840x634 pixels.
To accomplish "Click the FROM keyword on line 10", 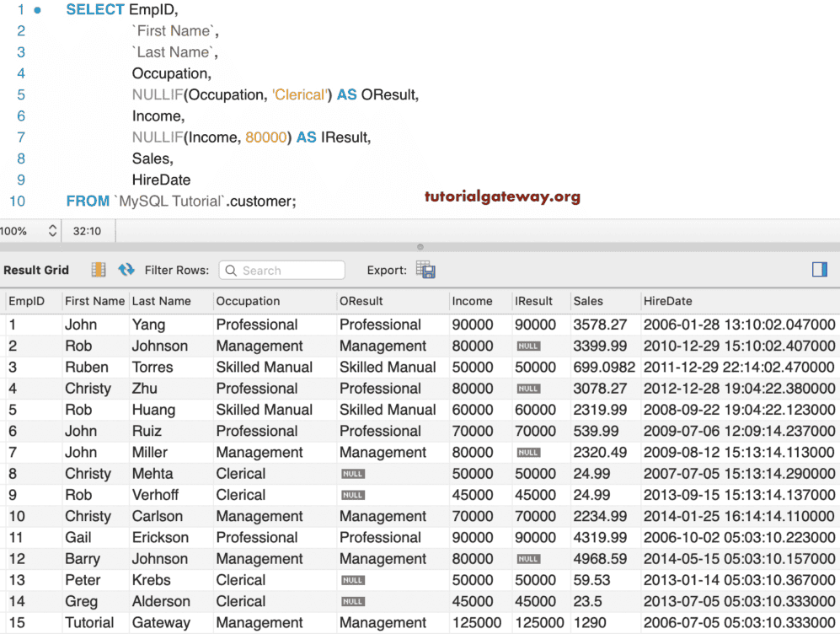I will click(88, 201).
